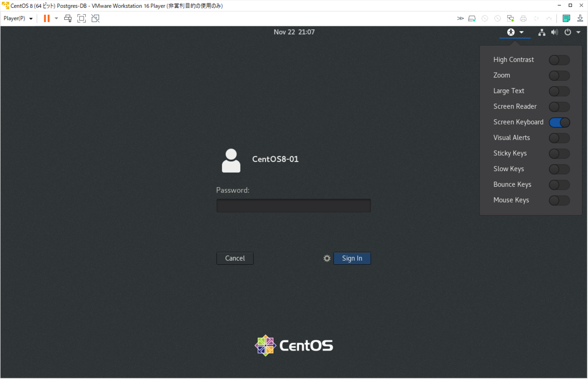Screen dimensions: 588x379
Task: Click the Screen Reader menu label
Action: (515, 106)
